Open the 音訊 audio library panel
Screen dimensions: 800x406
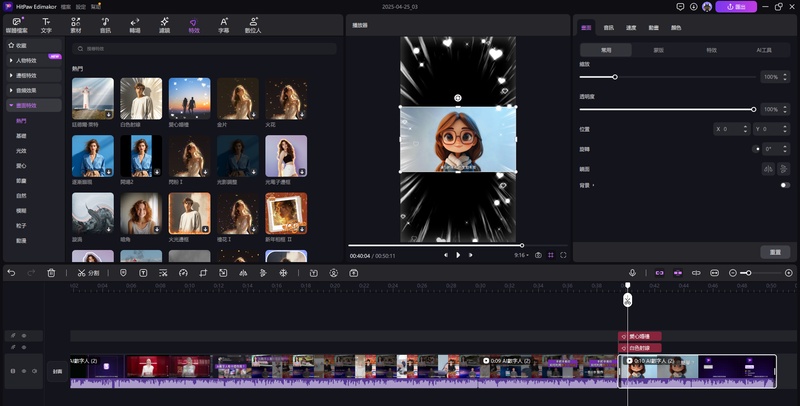105,25
